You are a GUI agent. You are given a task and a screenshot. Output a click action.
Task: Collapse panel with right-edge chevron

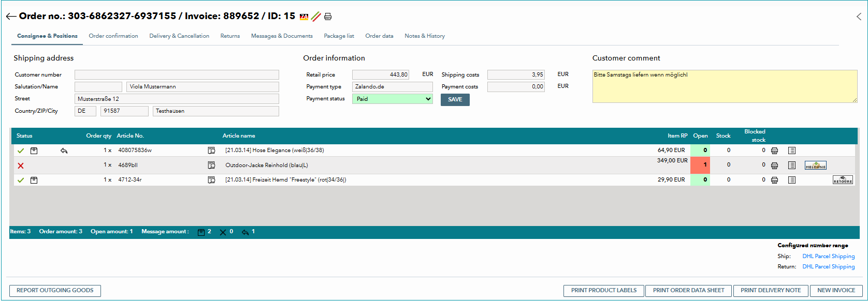point(859,17)
